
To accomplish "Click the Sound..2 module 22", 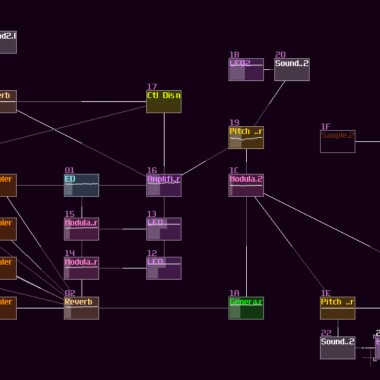I will click(338, 348).
